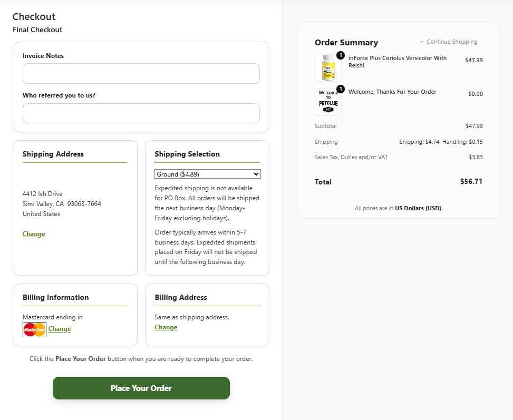
Task: Click quantity badge on Welcome item
Action: (341, 89)
